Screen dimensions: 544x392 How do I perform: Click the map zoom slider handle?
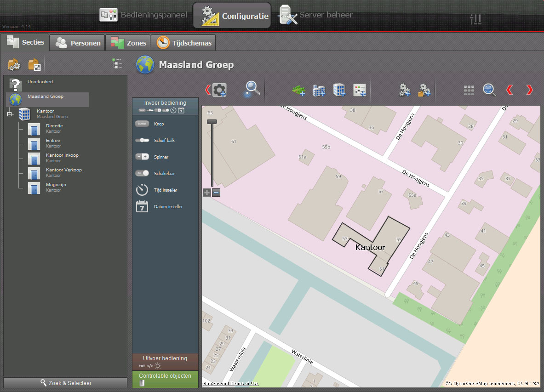coord(212,122)
